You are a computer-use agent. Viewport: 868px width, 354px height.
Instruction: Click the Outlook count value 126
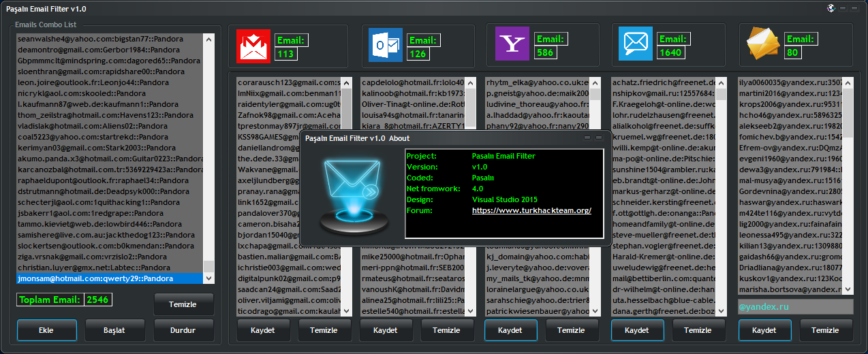(418, 53)
